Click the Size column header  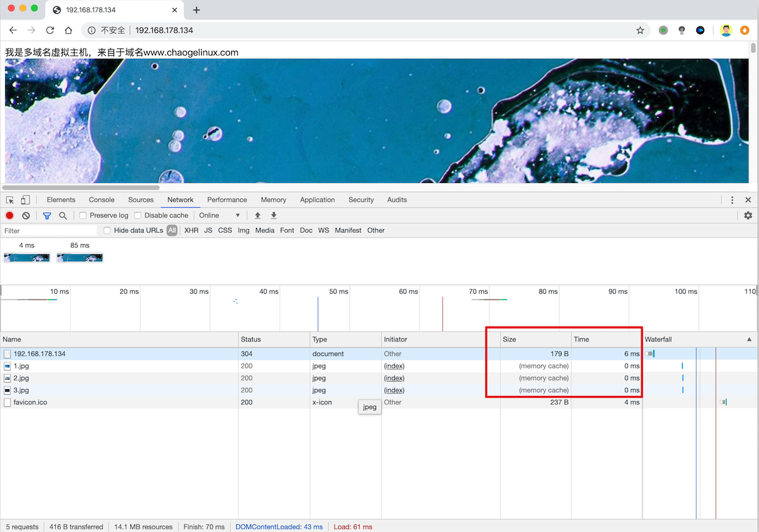coord(536,340)
